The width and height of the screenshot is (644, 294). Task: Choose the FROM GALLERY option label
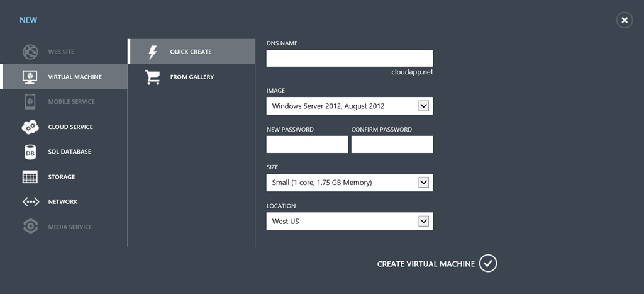click(x=192, y=77)
